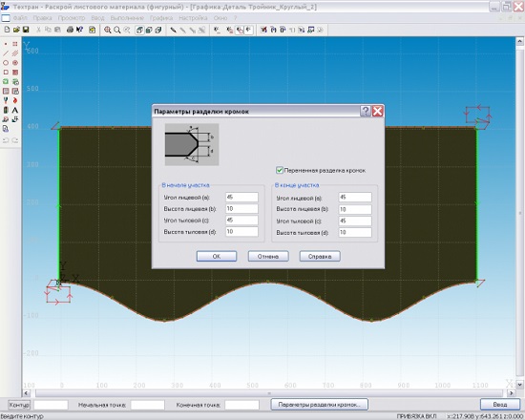Click the print icon in toolbar
Screen dimensions: 525x420
pos(70,31)
